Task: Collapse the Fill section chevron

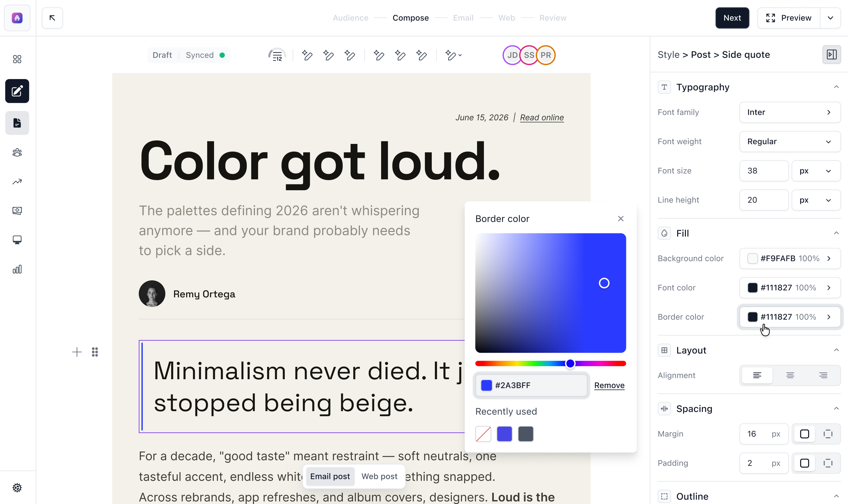Action: coord(836,233)
